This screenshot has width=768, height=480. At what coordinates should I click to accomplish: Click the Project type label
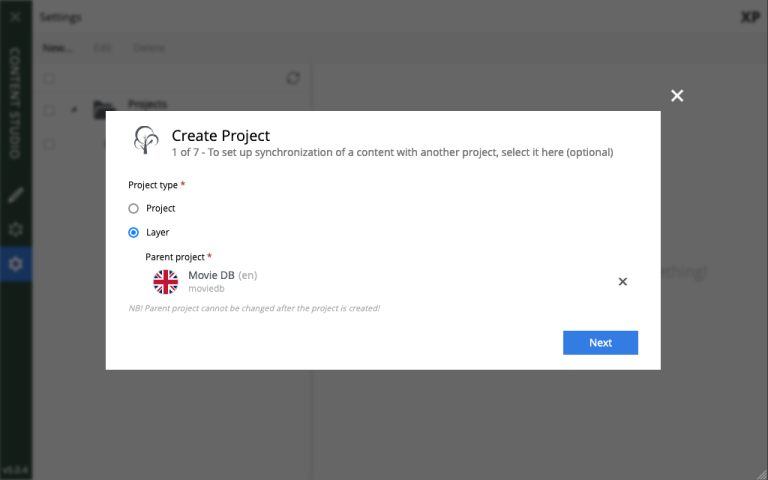[153, 185]
